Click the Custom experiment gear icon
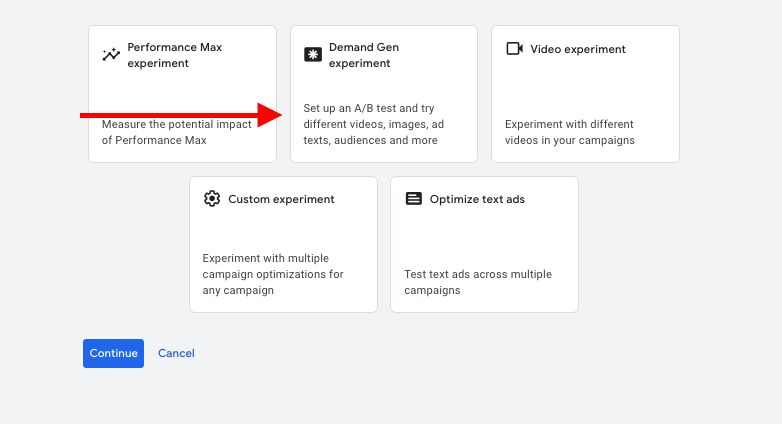The width and height of the screenshot is (782, 424). [x=211, y=199]
